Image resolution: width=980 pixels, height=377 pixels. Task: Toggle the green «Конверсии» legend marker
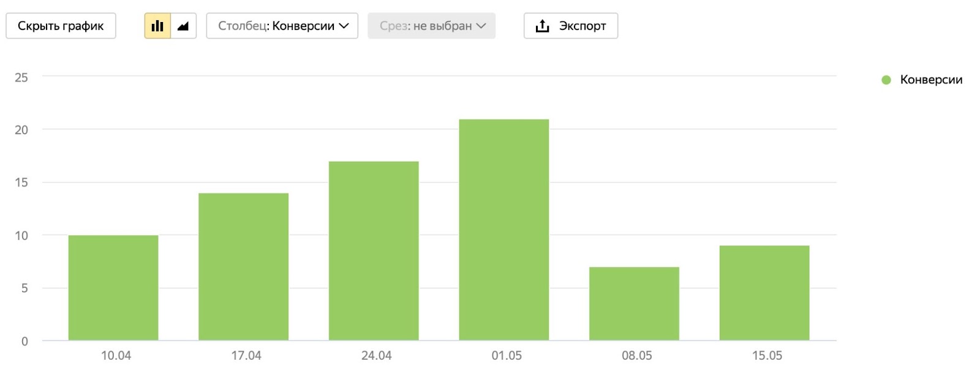coord(886,80)
